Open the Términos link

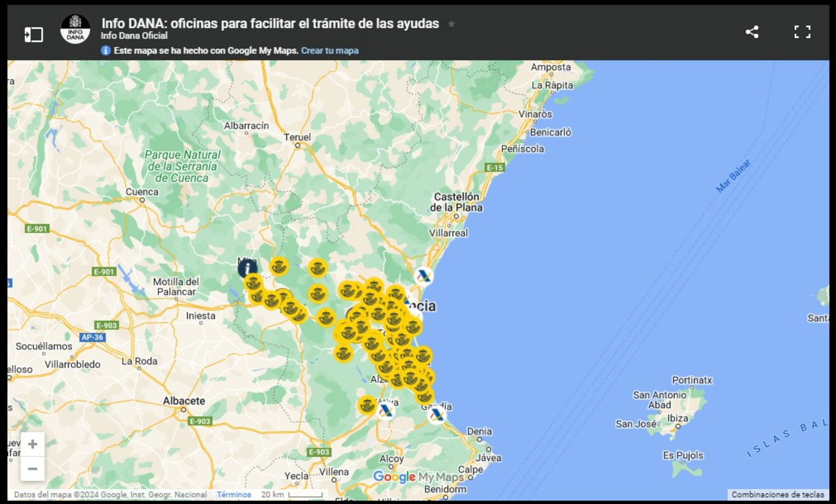pyautogui.click(x=234, y=495)
